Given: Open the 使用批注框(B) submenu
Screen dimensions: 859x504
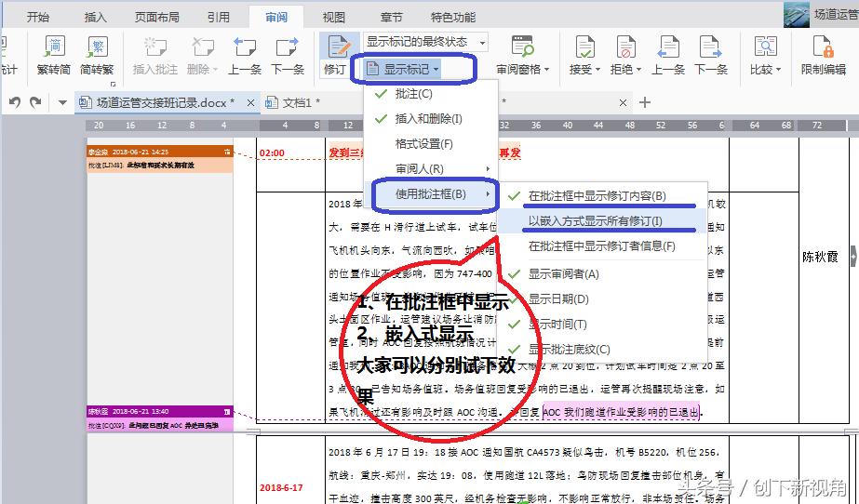Looking at the screenshot, I should [431, 194].
